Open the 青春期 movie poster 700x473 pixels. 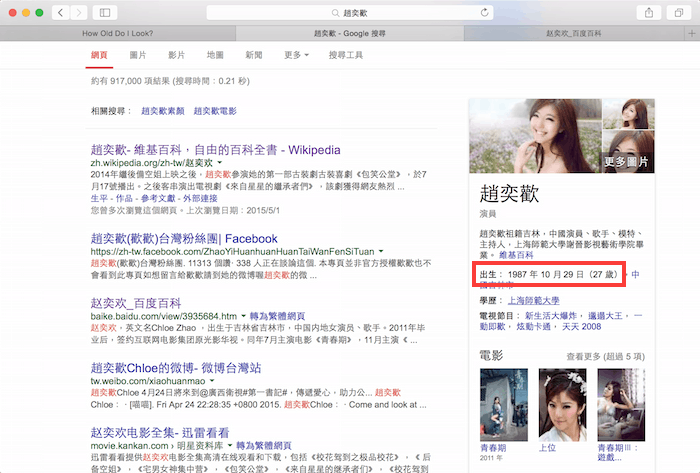504,405
